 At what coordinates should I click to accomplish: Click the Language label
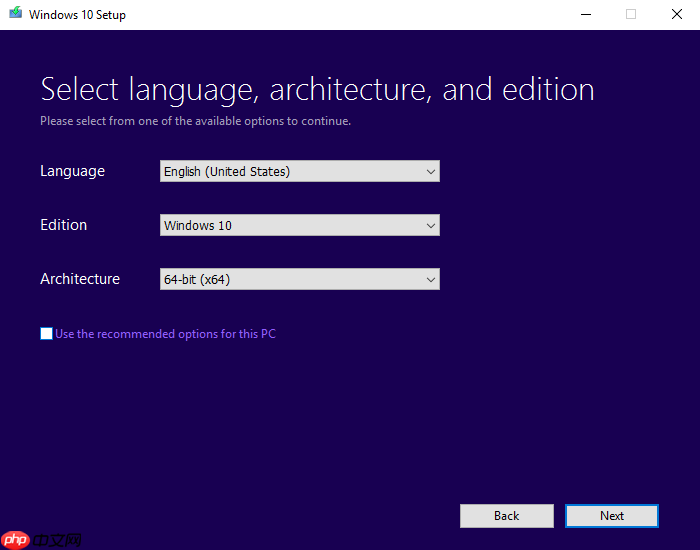coord(72,171)
